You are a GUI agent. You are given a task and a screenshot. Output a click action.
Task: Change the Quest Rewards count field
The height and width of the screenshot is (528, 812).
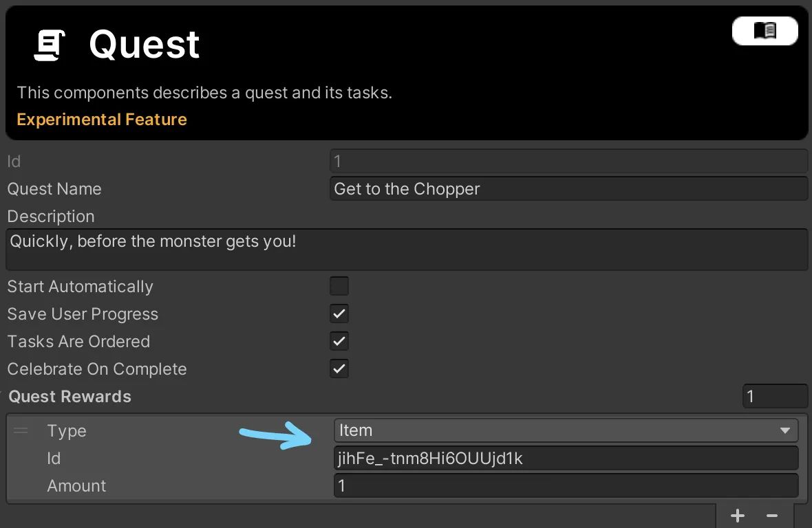[x=775, y=396]
